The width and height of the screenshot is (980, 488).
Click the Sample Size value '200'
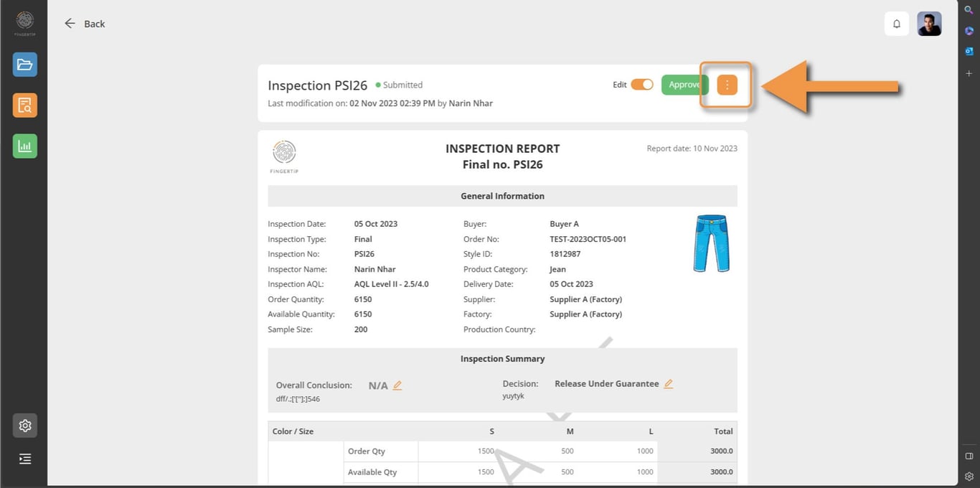click(x=361, y=329)
